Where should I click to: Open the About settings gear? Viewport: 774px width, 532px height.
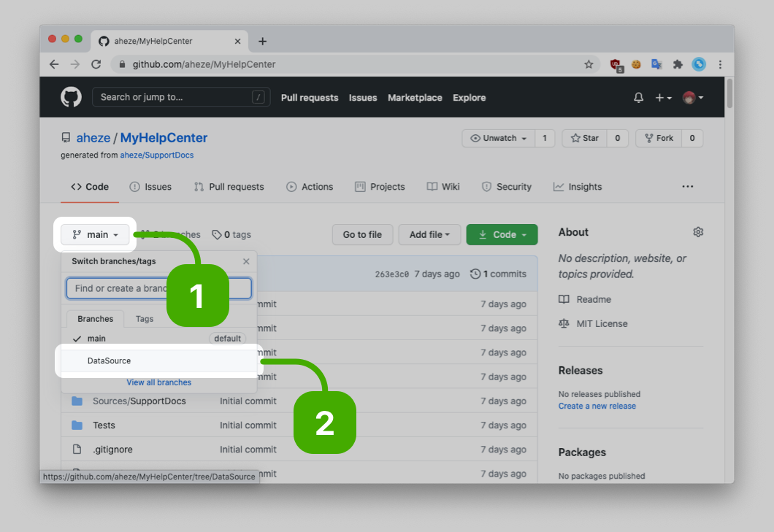[x=698, y=232]
